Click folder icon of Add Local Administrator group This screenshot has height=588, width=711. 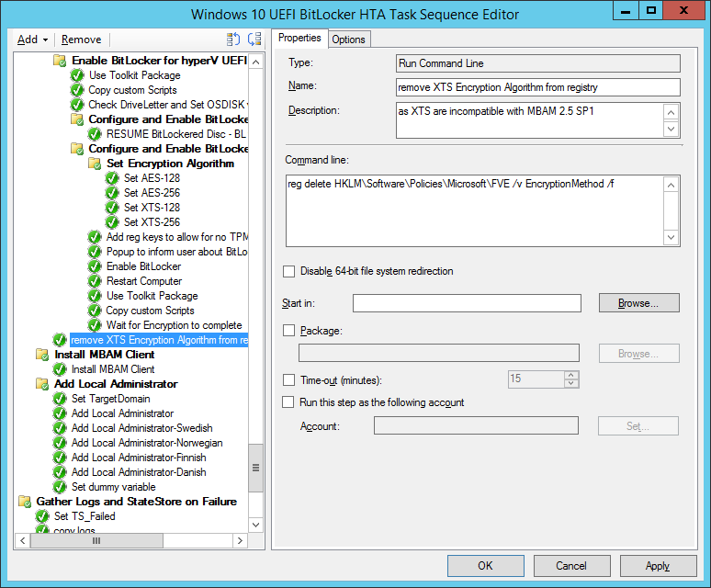[x=42, y=384]
